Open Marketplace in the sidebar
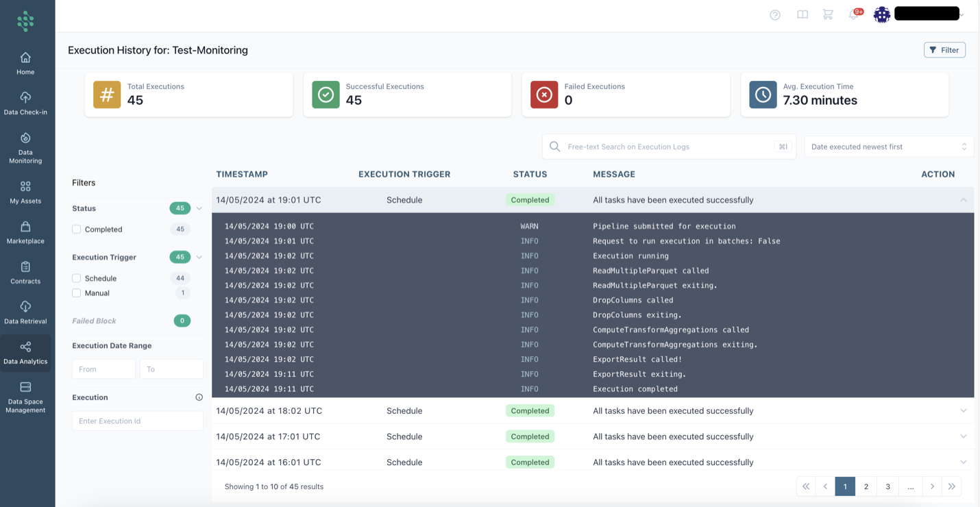Viewport: 980px width, 507px height. tap(25, 233)
